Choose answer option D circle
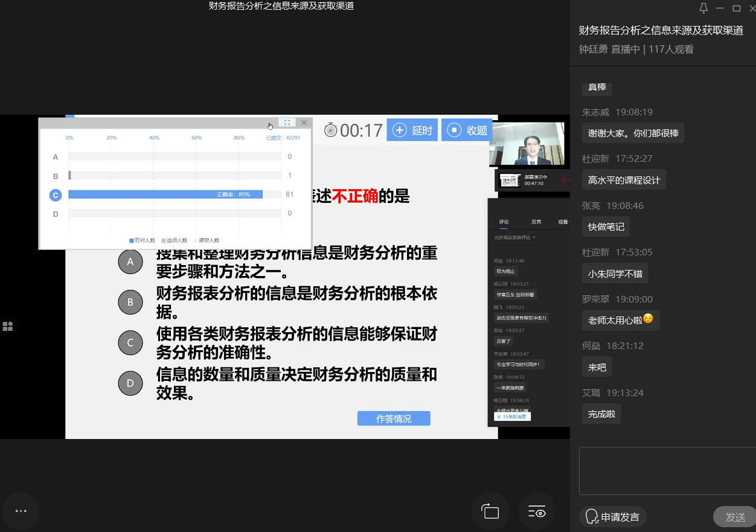 click(x=130, y=383)
